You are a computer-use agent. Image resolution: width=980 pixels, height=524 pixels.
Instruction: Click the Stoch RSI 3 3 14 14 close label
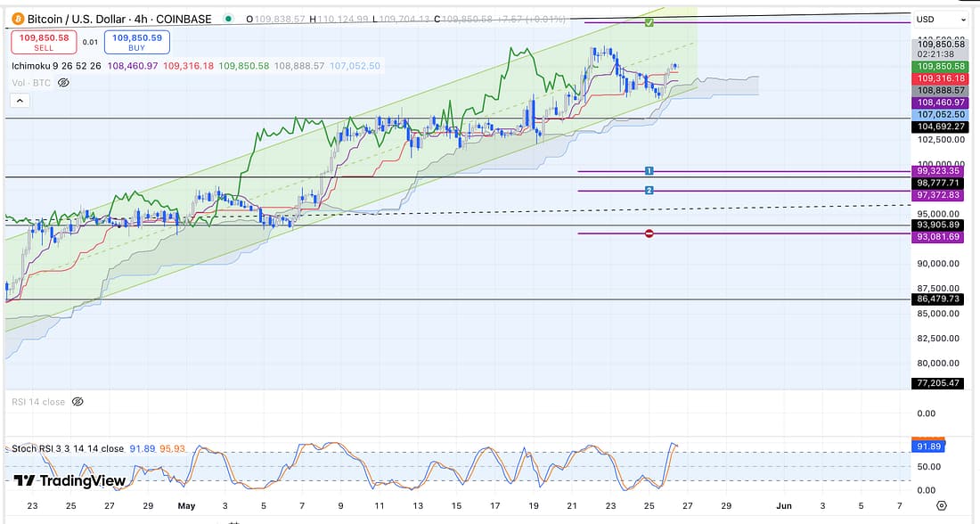(x=68, y=448)
